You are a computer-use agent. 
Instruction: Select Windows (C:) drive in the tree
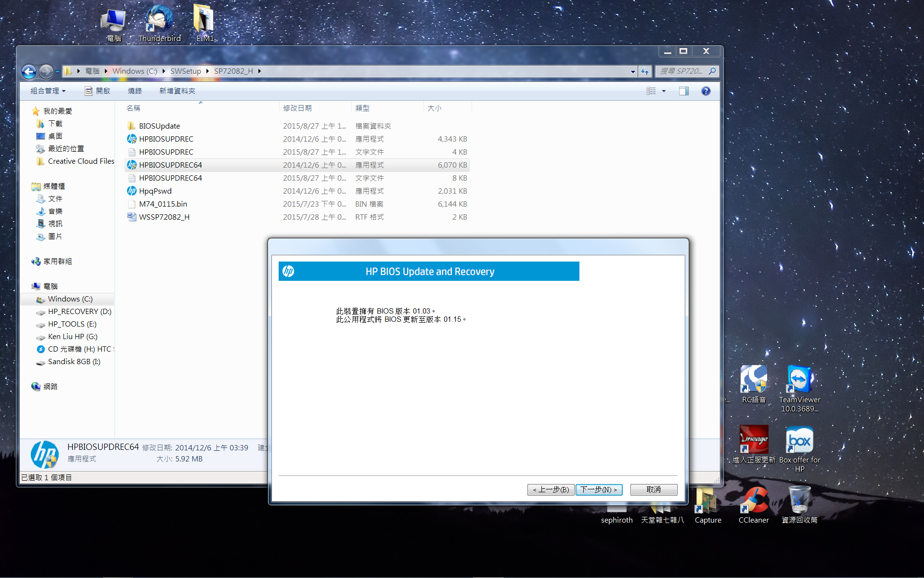pyautogui.click(x=70, y=299)
